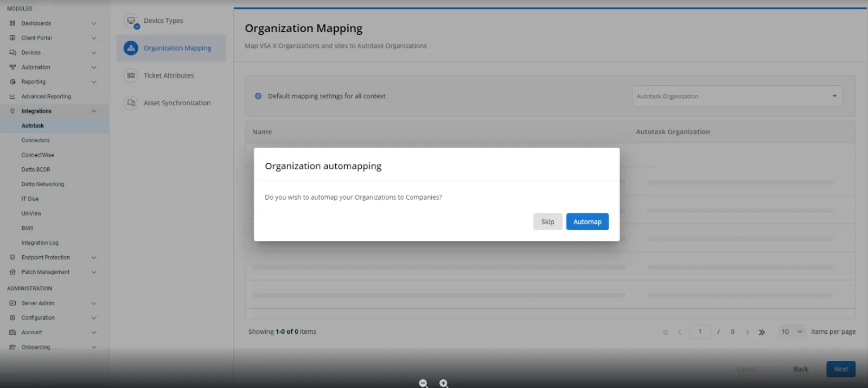Image resolution: width=868 pixels, height=388 pixels.
Task: Click the globe icon beside default mapping
Action: coord(258,96)
